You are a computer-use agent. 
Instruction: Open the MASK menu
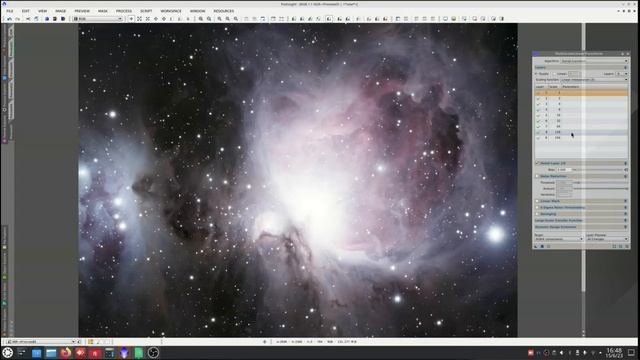click(x=103, y=11)
